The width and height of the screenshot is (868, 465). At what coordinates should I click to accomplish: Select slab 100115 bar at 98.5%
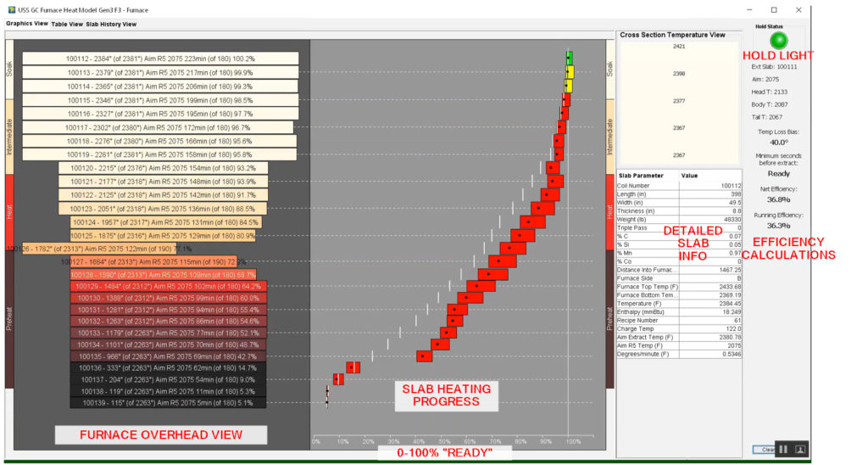click(160, 100)
